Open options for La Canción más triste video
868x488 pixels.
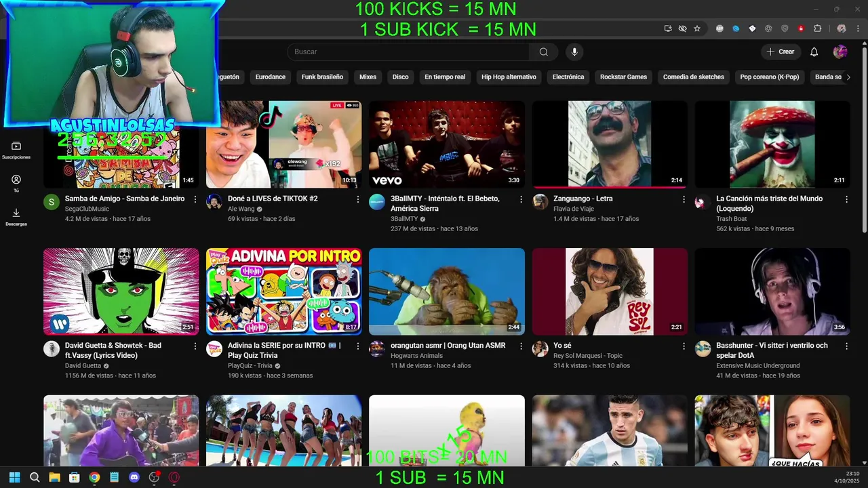(x=846, y=199)
